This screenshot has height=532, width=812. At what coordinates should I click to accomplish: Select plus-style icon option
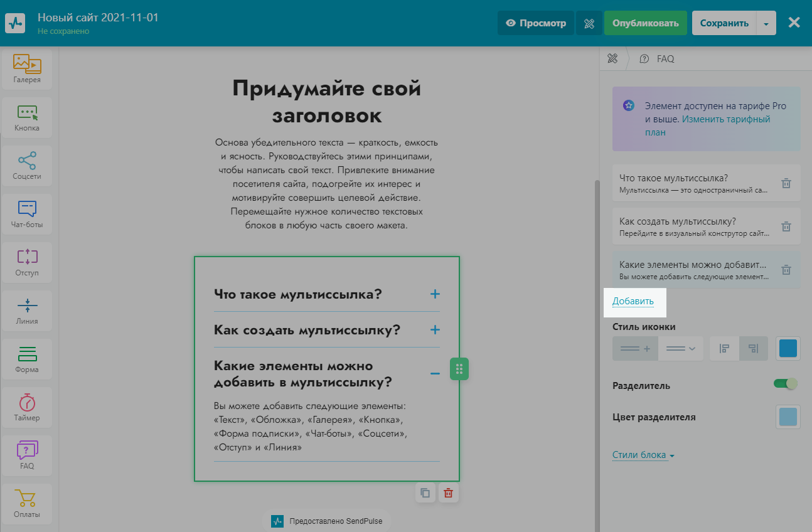click(x=635, y=349)
